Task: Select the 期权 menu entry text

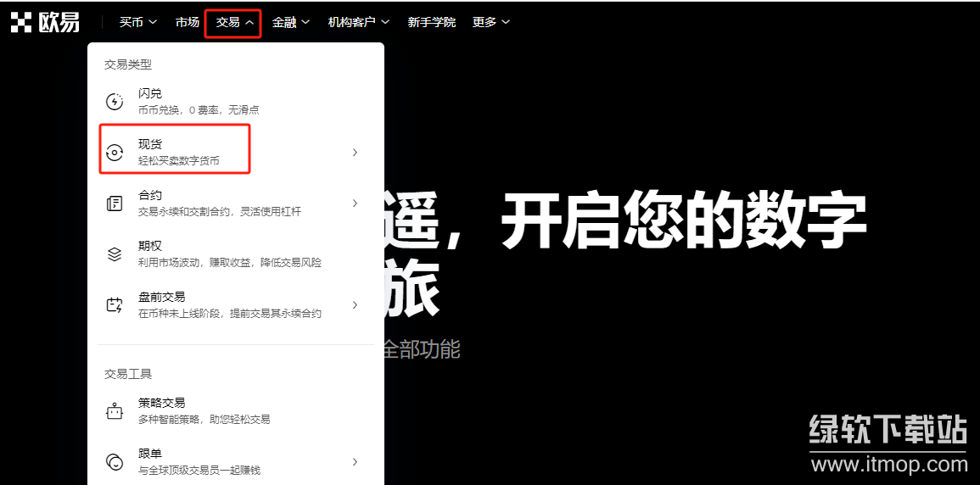Action: [150, 246]
